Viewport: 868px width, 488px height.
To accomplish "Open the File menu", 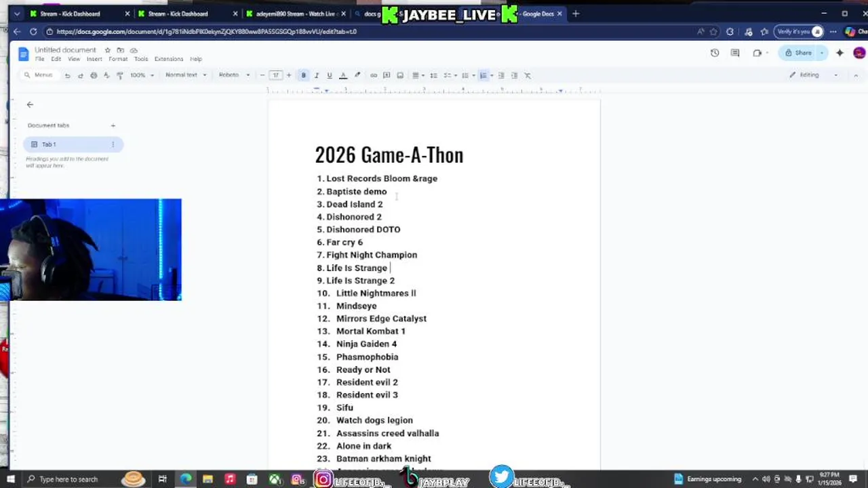I will 40,59.
